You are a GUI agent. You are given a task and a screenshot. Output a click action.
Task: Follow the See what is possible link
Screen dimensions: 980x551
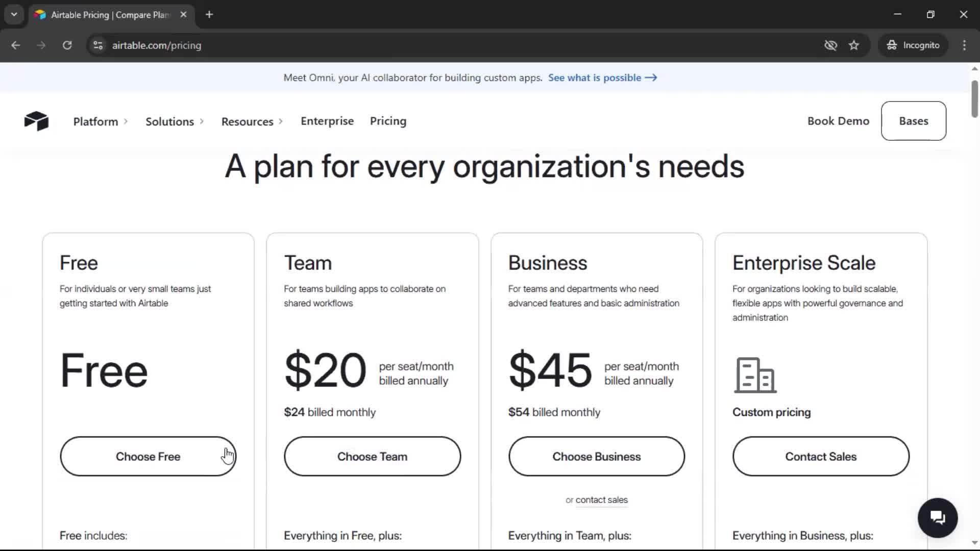602,78
